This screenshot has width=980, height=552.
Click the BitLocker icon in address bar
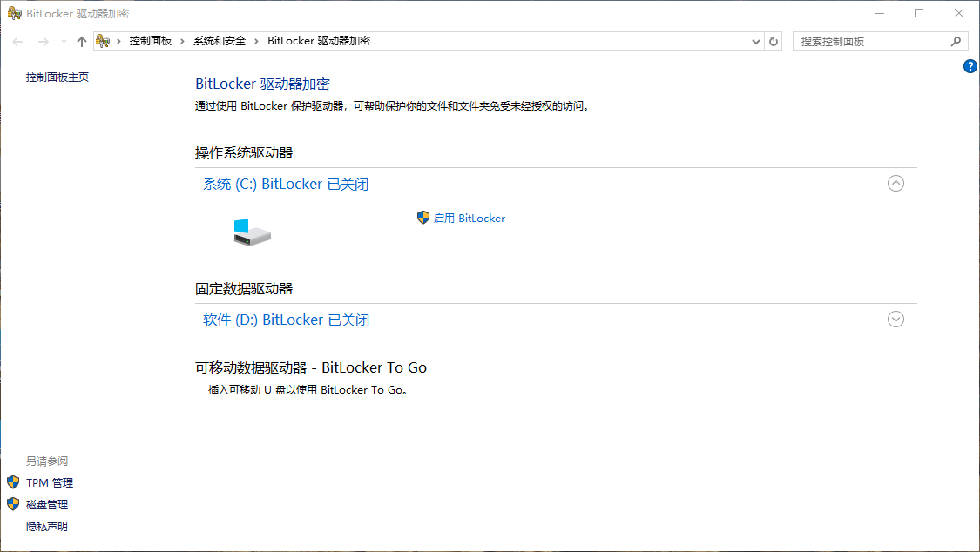point(103,41)
